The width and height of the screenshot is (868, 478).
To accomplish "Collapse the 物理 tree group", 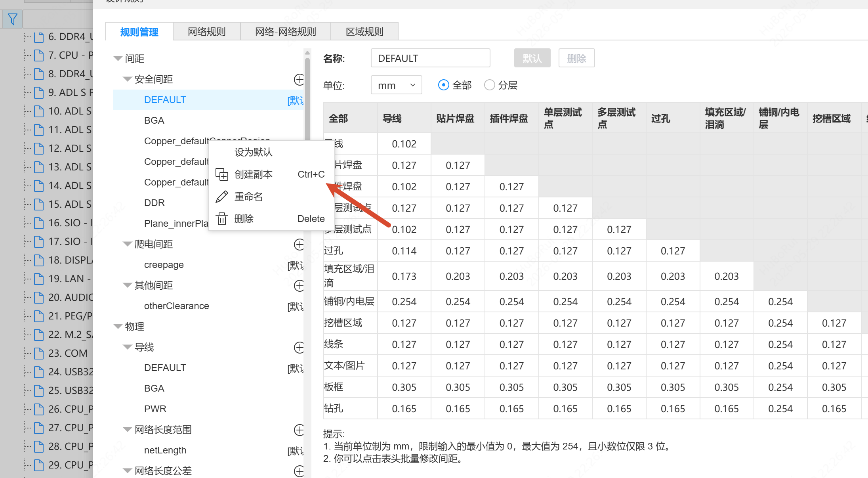I will pyautogui.click(x=118, y=327).
